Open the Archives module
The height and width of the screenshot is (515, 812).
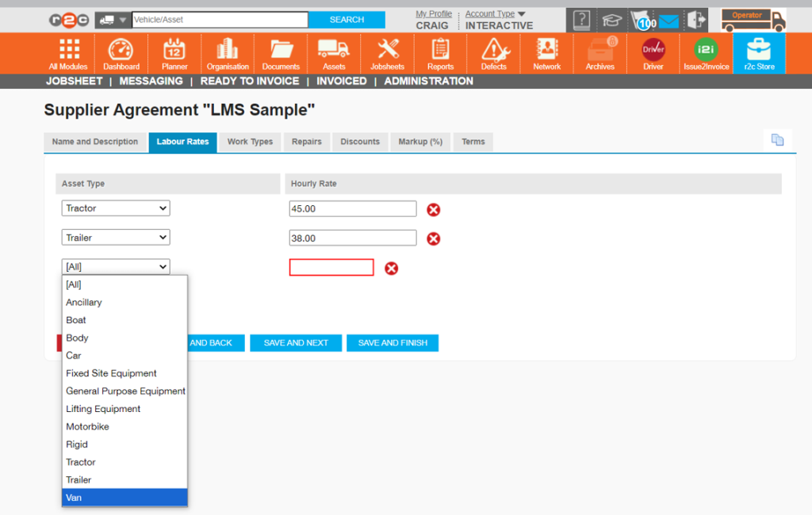pyautogui.click(x=599, y=54)
